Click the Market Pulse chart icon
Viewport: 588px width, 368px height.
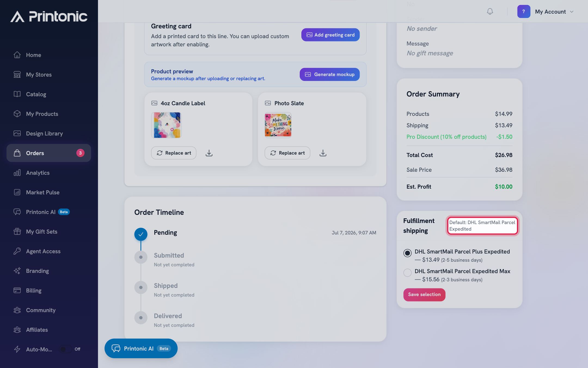(x=17, y=192)
